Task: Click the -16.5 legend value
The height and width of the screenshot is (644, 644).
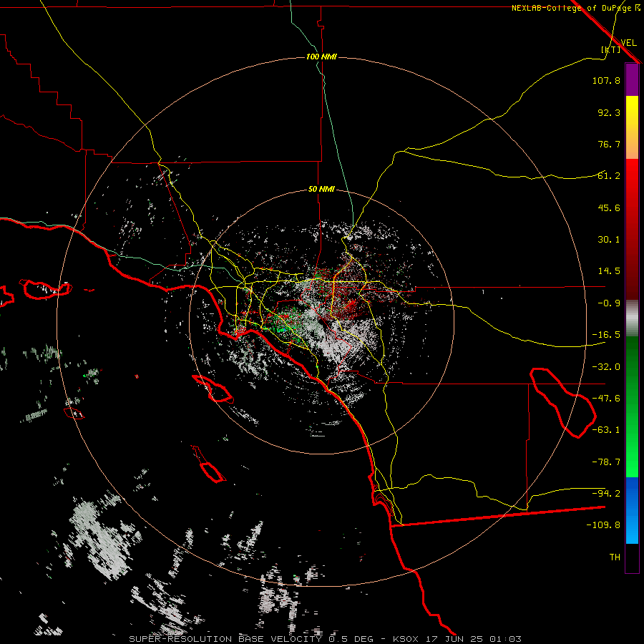Action: (x=606, y=335)
